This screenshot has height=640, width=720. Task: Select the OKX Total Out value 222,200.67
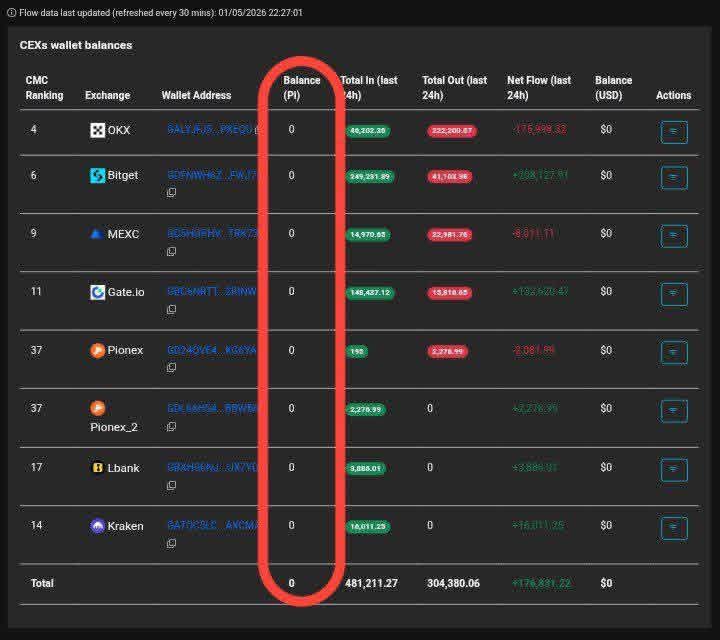(452, 131)
